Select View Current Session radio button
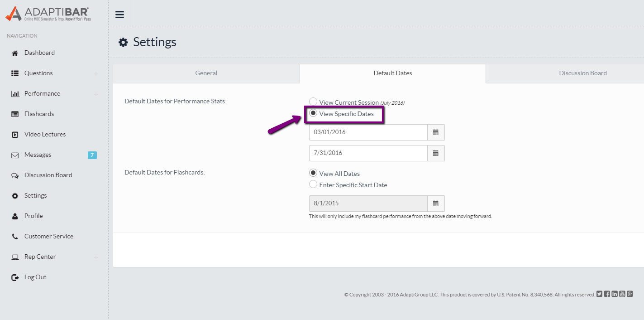This screenshot has width=644, height=320. pyautogui.click(x=313, y=102)
